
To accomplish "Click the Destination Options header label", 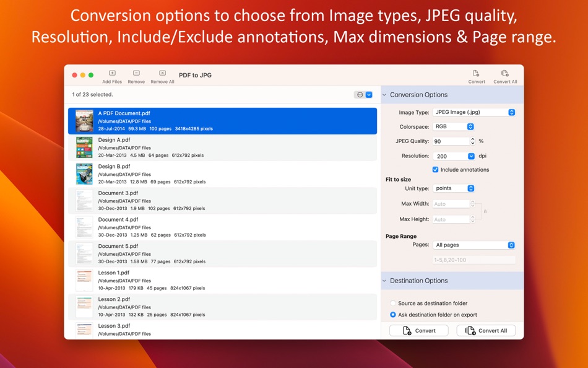I will pyautogui.click(x=419, y=281).
